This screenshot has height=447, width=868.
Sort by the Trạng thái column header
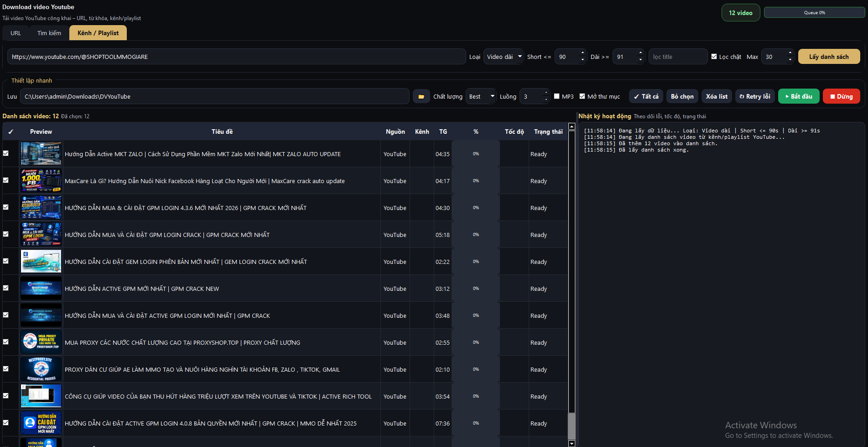548,131
